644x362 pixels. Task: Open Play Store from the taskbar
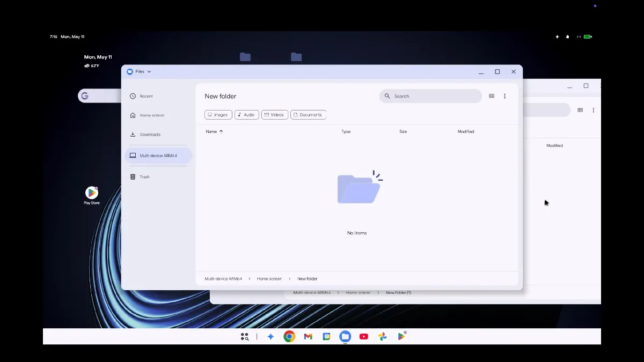tap(401, 336)
